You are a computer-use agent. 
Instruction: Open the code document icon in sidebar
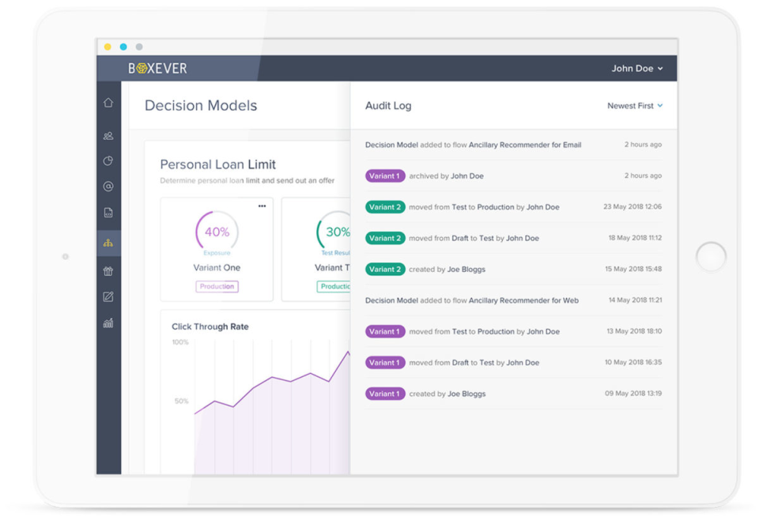coord(108,212)
